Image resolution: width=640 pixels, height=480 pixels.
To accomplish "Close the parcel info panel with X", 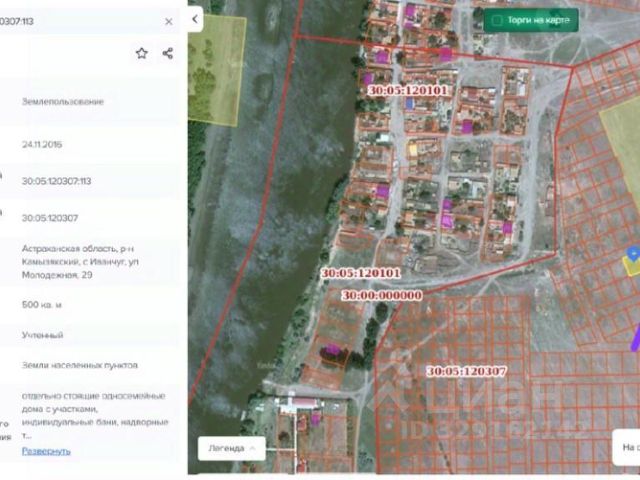I will pos(169,21).
